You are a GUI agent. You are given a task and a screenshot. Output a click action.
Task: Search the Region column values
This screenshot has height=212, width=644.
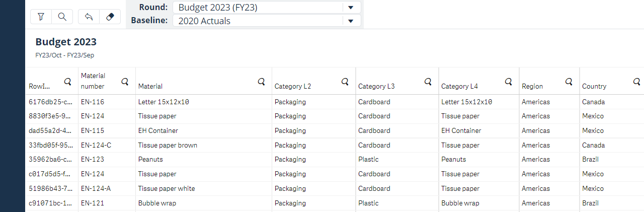569,81
